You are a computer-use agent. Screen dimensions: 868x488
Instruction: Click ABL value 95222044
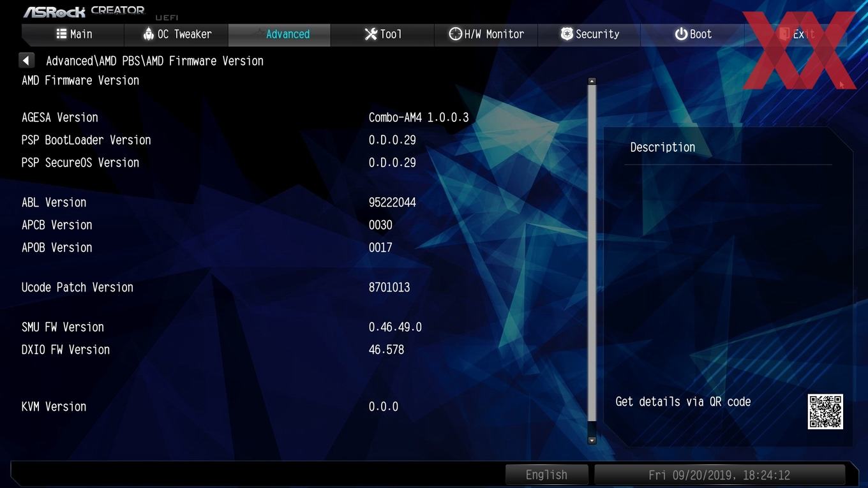393,202
